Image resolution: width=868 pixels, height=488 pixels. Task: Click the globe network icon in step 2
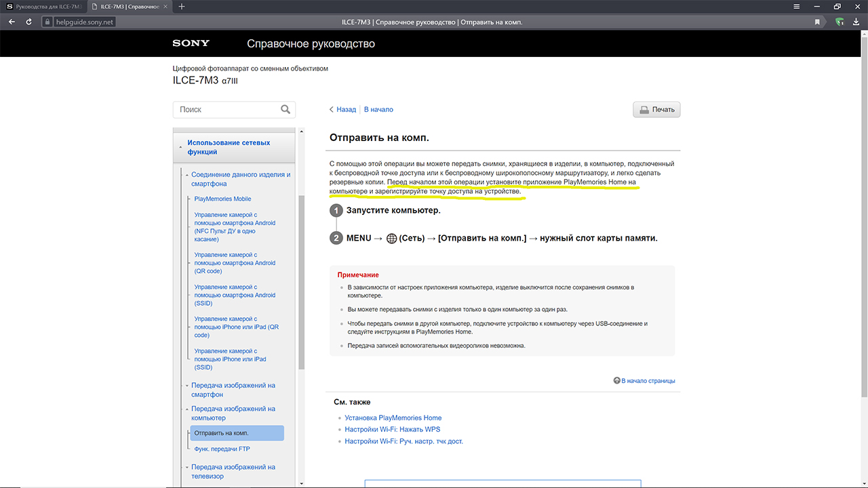391,239
